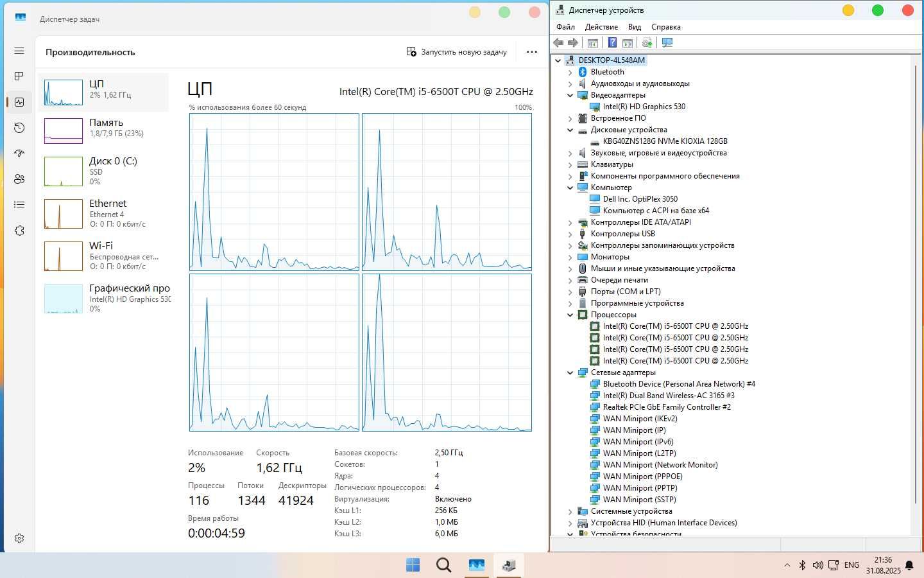Image resolution: width=924 pixels, height=578 pixels.
Task: Open the Processes page in Task Manager sidebar
Action: pos(19,76)
